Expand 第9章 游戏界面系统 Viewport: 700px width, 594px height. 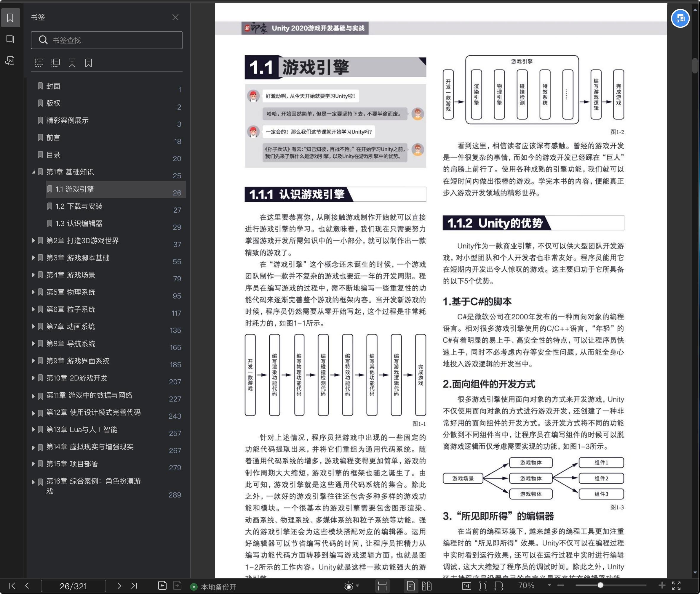point(33,361)
